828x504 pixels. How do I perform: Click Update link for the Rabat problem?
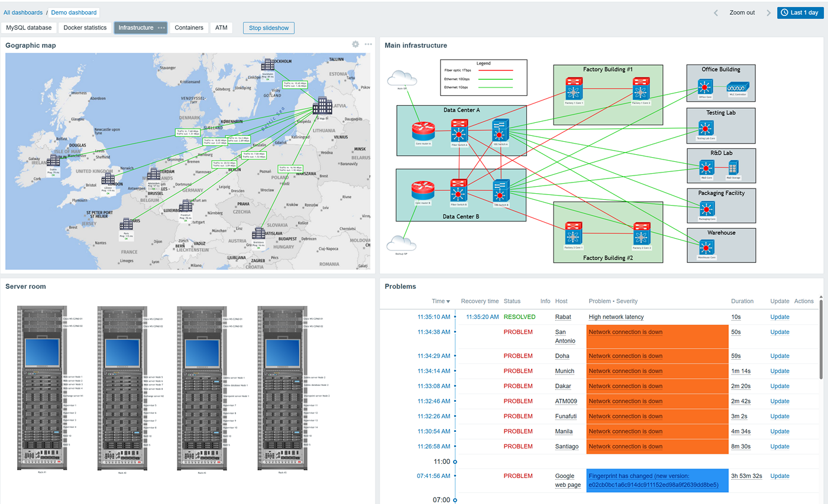point(780,317)
